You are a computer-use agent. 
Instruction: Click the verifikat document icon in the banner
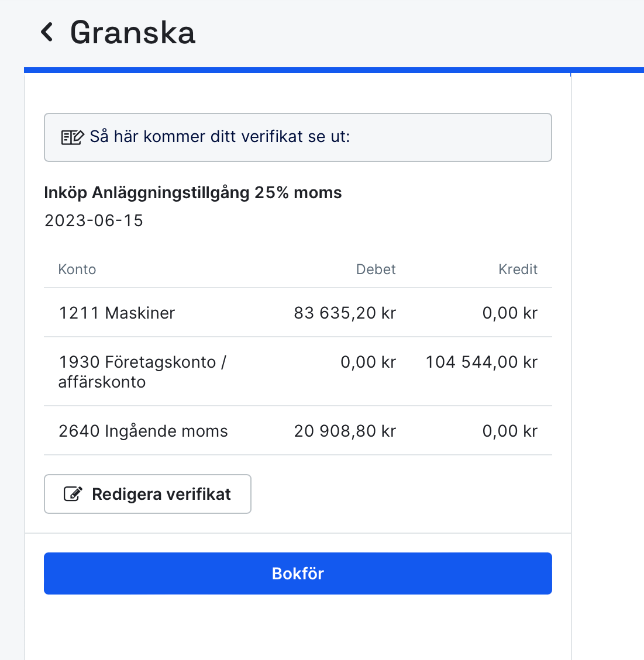pyautogui.click(x=71, y=137)
